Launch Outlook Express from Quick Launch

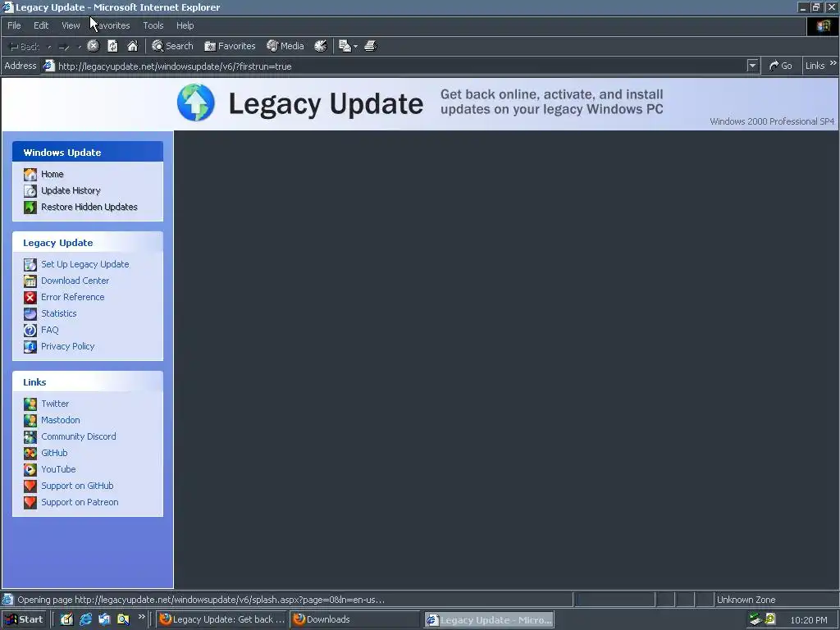(104, 619)
